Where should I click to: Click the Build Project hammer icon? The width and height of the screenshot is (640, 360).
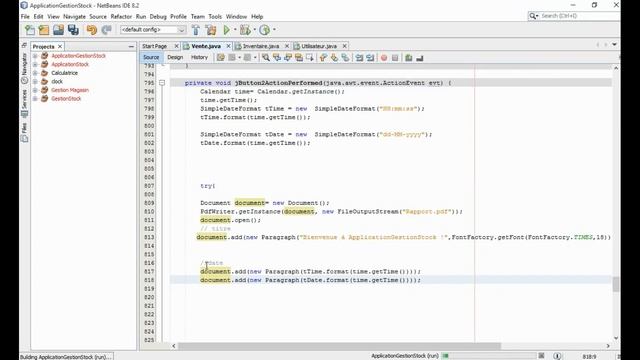(x=196, y=30)
